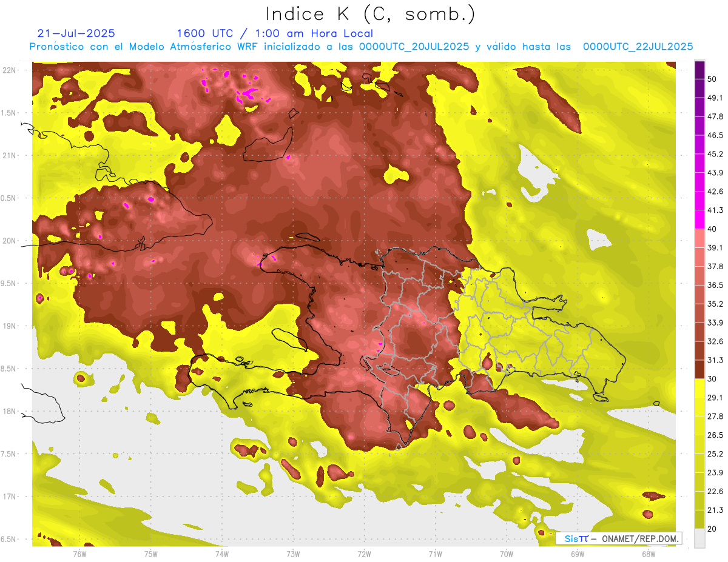Click the colorbar value "23.9"
Viewport: 728px width, 562px height.
(715, 473)
